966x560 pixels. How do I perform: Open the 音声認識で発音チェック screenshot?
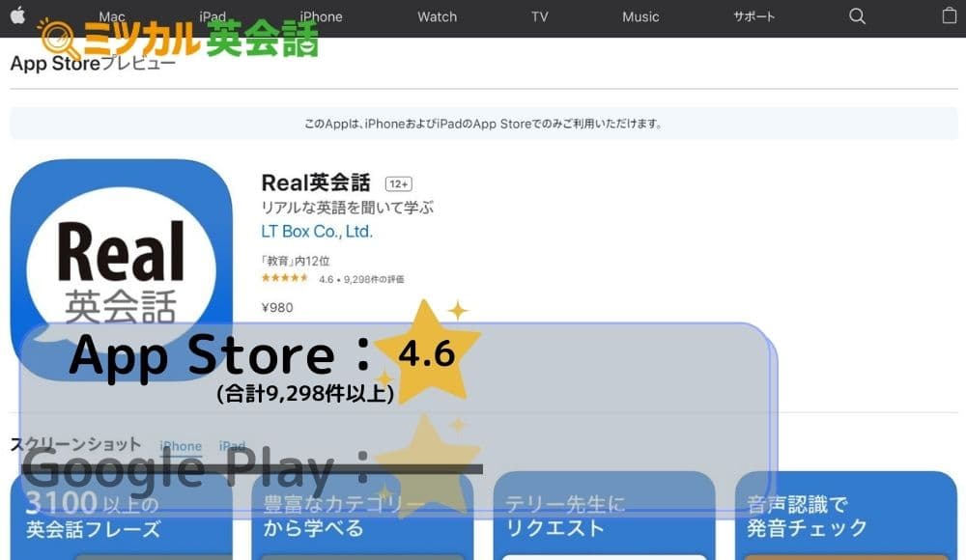[x=846, y=516]
